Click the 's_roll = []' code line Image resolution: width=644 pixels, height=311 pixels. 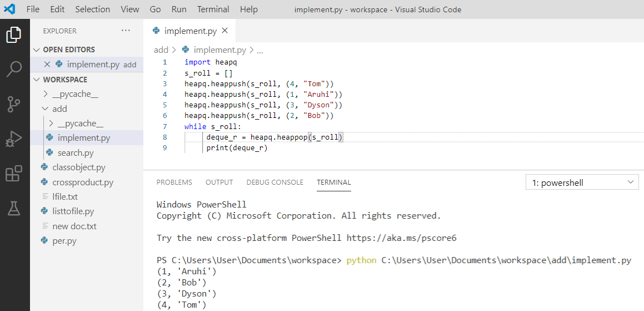(208, 73)
